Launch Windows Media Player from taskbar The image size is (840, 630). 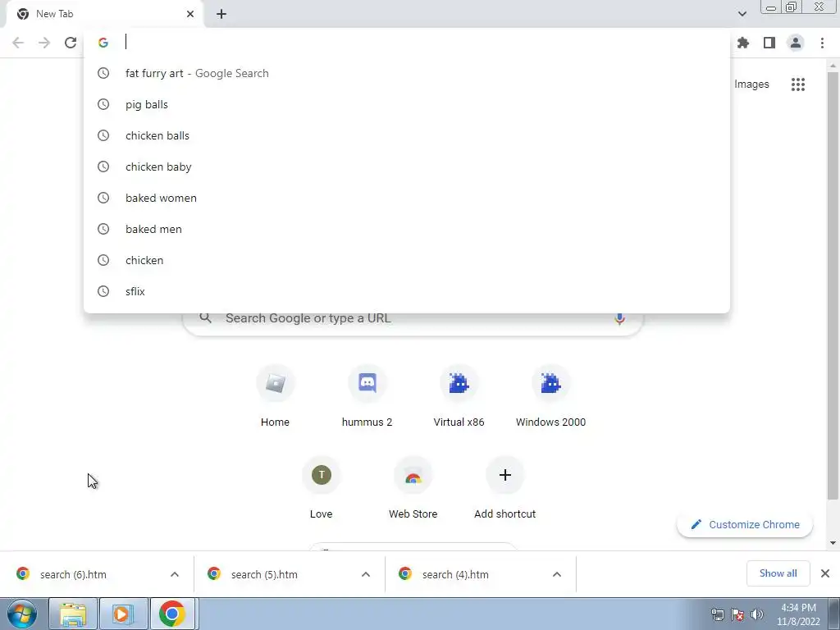123,614
